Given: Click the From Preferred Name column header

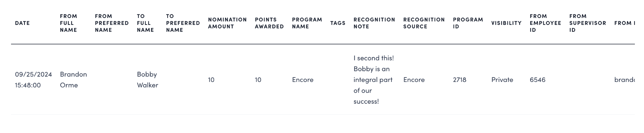Looking at the screenshot, I should [x=112, y=23].
